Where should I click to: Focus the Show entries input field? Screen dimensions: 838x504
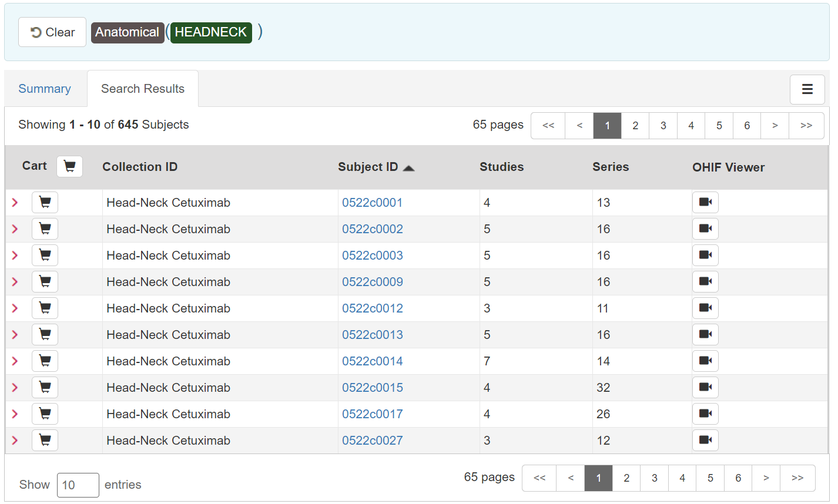78,485
